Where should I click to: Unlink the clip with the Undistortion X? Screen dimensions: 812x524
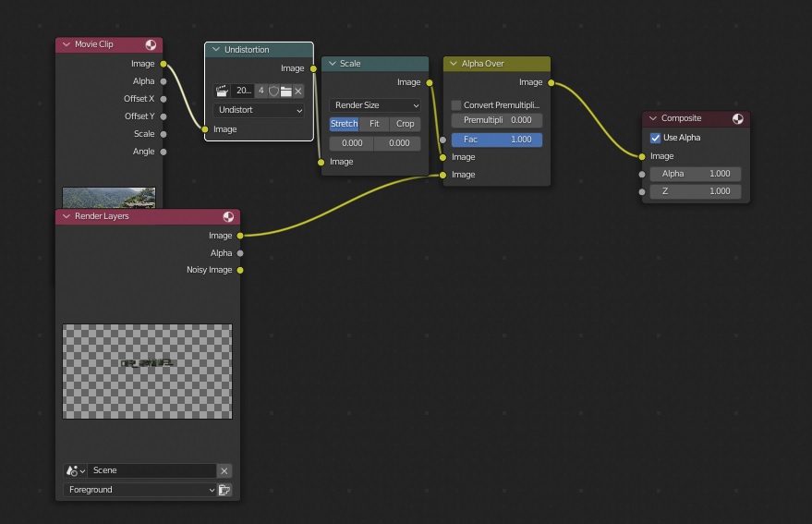tap(298, 91)
